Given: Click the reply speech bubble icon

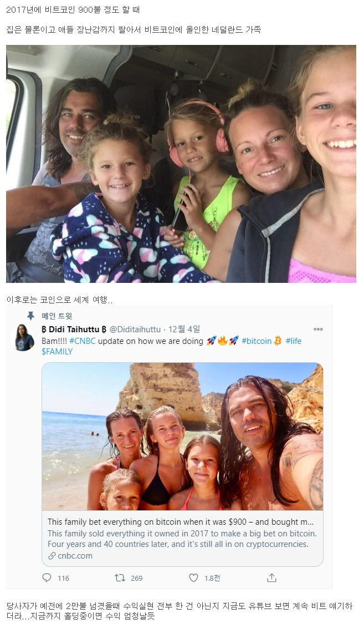Looking at the screenshot, I should point(47,578).
